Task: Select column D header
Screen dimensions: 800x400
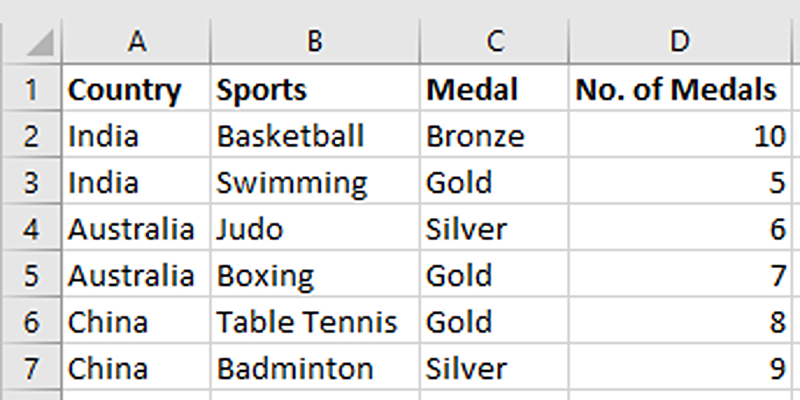Action: coord(680,41)
